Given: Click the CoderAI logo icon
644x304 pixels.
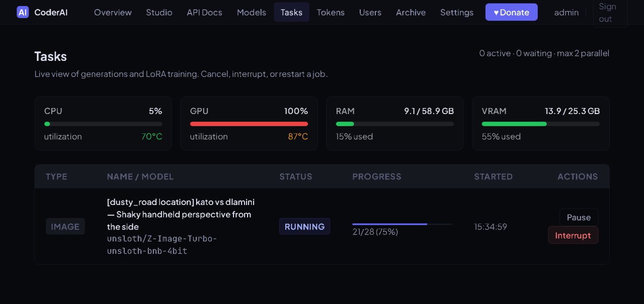Looking at the screenshot, I should click(x=23, y=12).
